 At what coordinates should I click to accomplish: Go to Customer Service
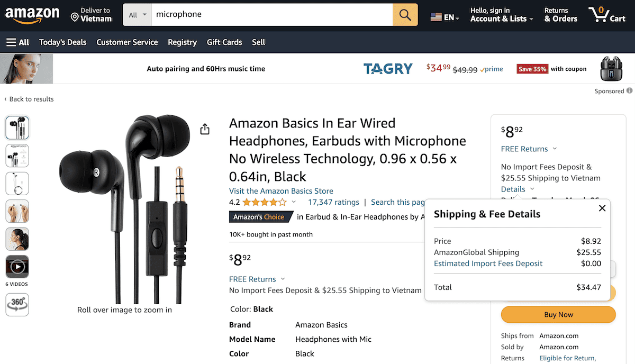click(127, 42)
